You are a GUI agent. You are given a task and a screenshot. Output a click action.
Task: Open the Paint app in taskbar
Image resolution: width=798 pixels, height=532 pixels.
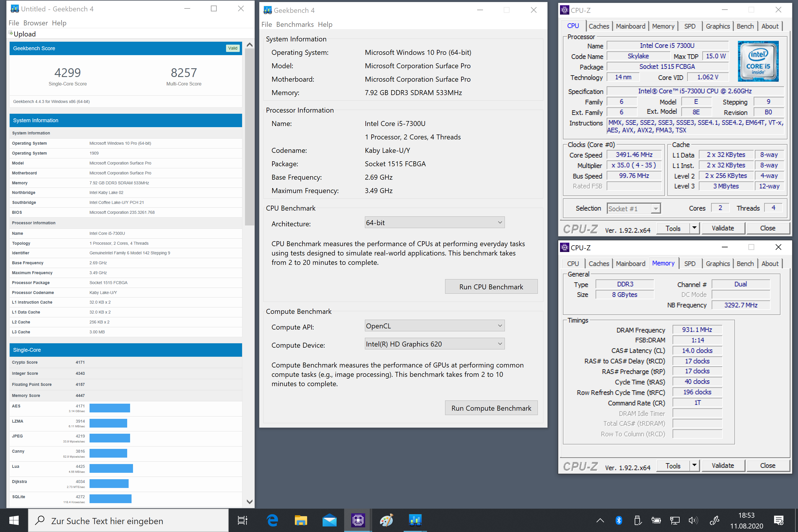pyautogui.click(x=386, y=520)
